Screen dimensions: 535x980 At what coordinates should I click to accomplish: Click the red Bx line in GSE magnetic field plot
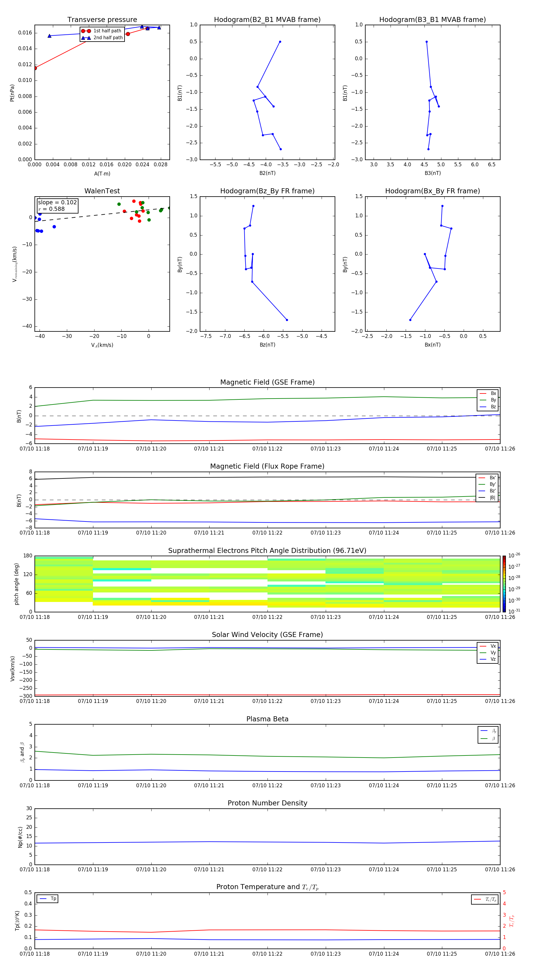pos(267,440)
